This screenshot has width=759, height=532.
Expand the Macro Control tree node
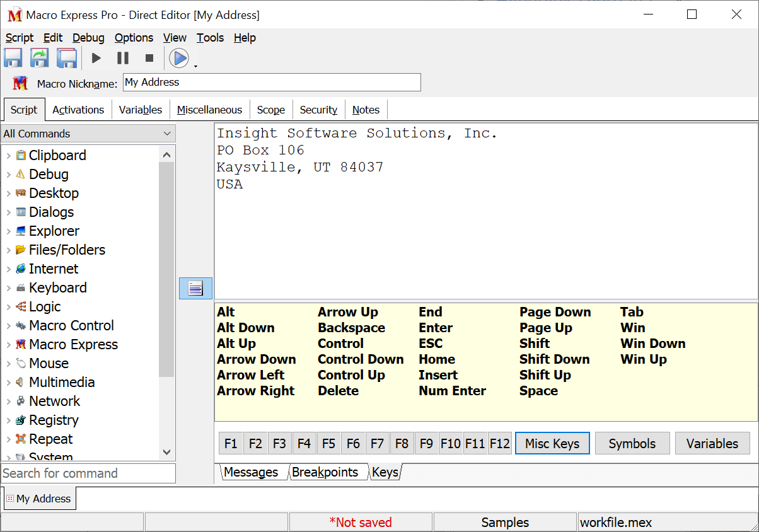pyautogui.click(x=8, y=326)
